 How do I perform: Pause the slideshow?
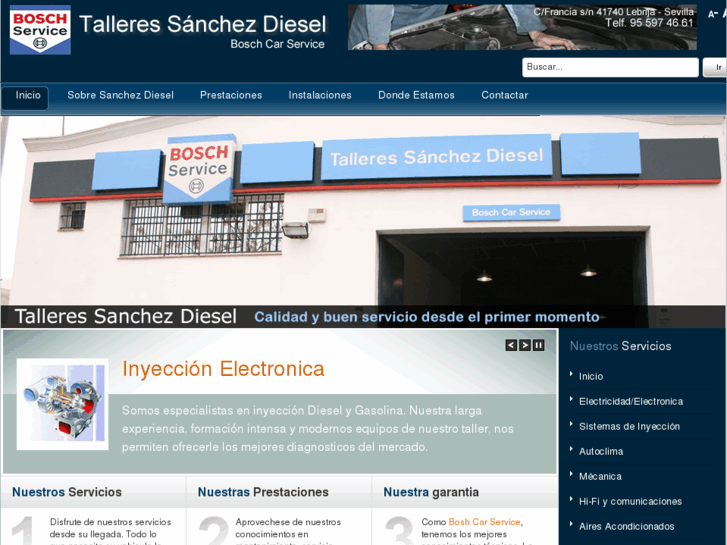point(538,345)
